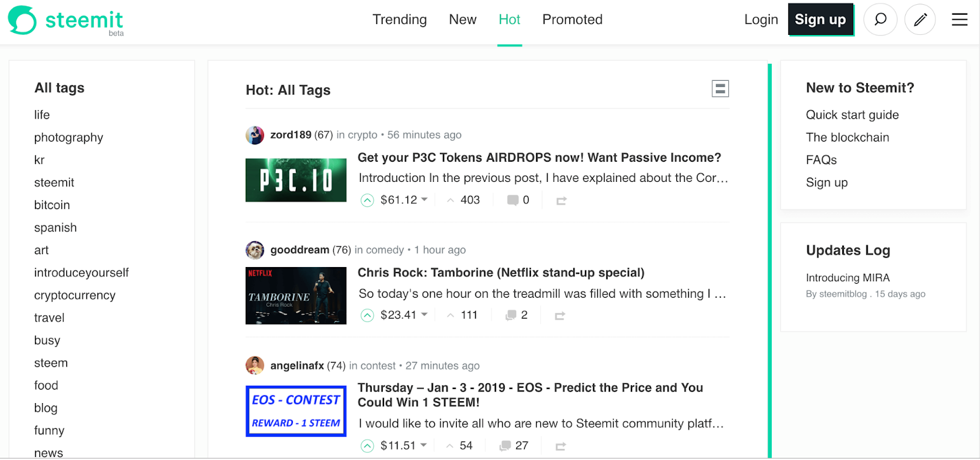Image resolution: width=980 pixels, height=460 pixels.
Task: Go to the Promoted tab
Action: click(572, 20)
